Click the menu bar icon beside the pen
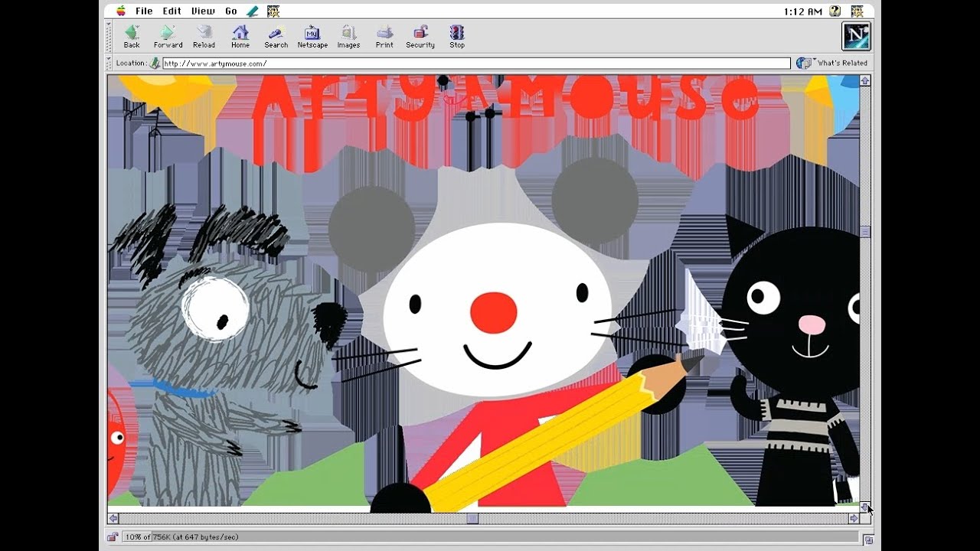 click(x=273, y=11)
